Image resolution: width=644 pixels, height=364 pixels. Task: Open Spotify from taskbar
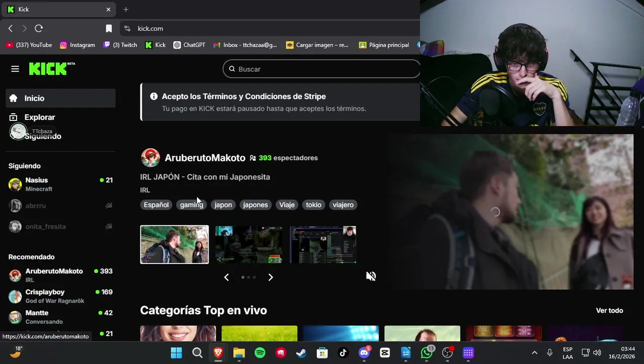pyautogui.click(x=260, y=353)
